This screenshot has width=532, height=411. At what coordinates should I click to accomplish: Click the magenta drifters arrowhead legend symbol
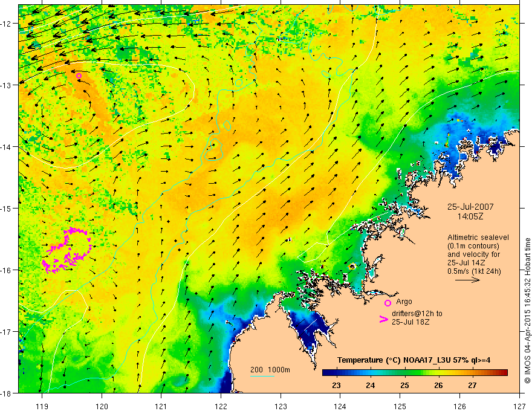(383, 319)
